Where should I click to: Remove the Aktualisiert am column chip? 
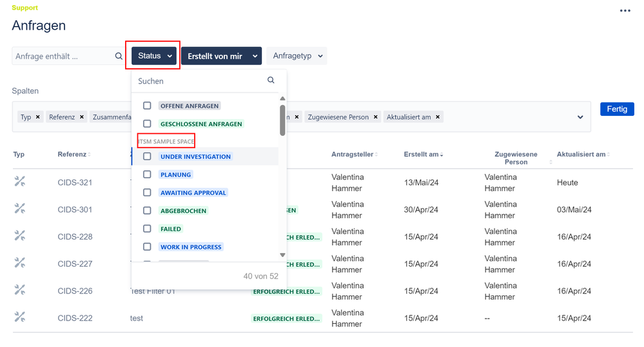pos(438,117)
